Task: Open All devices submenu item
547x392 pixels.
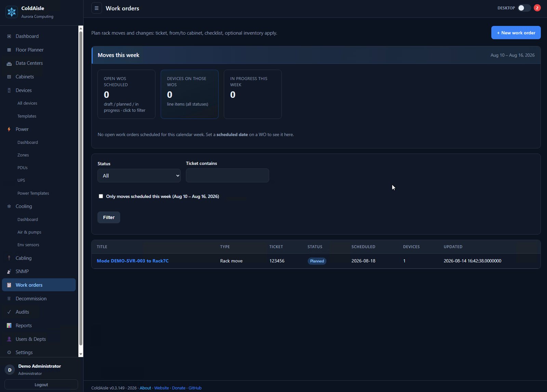Action: click(x=27, y=103)
